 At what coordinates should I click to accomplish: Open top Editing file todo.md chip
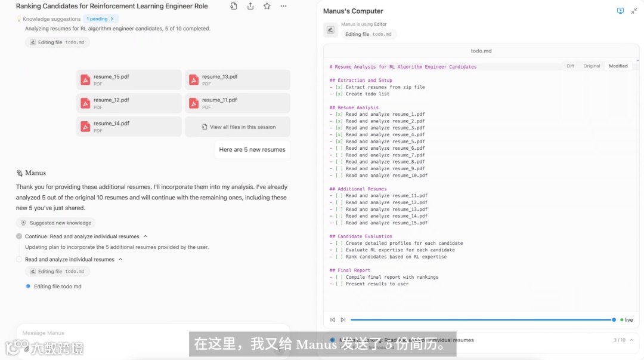tap(57, 42)
